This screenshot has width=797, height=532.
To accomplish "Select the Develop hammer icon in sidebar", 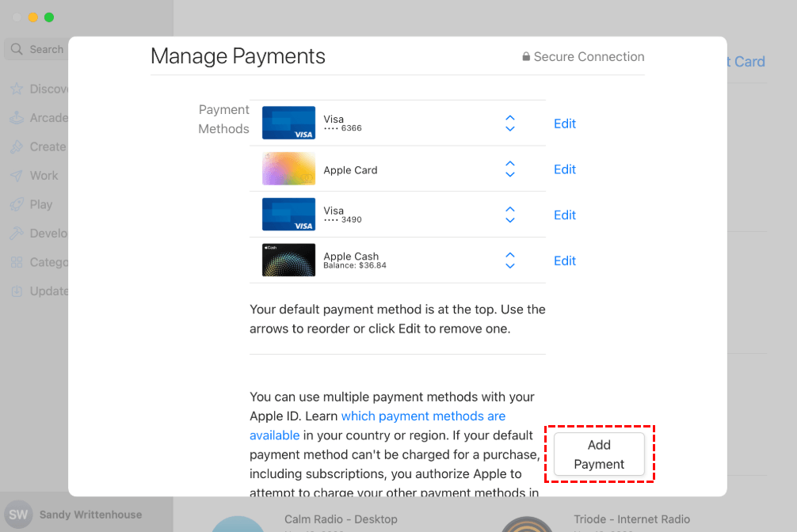I will (x=17, y=234).
